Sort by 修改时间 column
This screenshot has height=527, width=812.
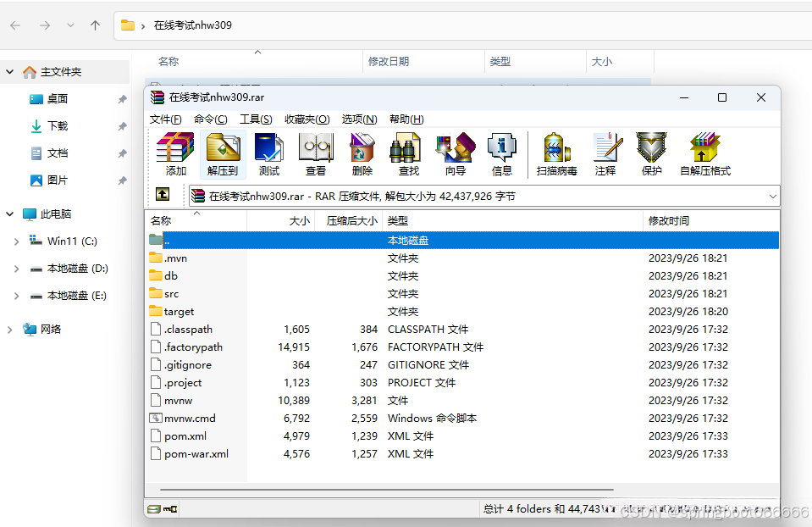[711, 221]
